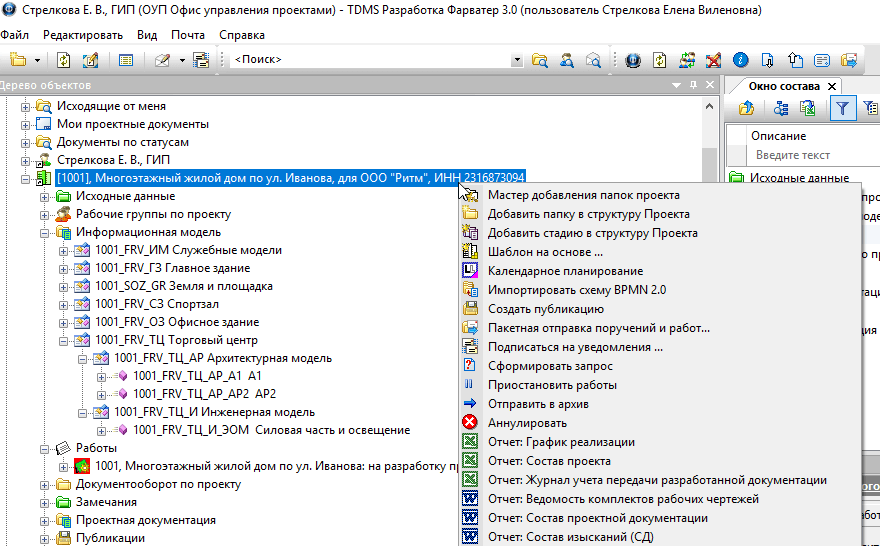Click the pause icon next to 'Приостановить работы'
The image size is (880, 546).
(x=470, y=385)
